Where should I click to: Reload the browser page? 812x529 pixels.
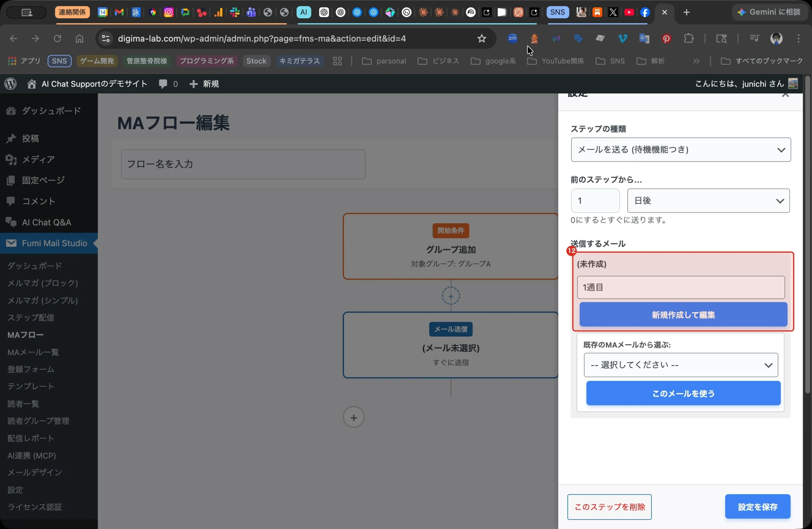(x=57, y=39)
